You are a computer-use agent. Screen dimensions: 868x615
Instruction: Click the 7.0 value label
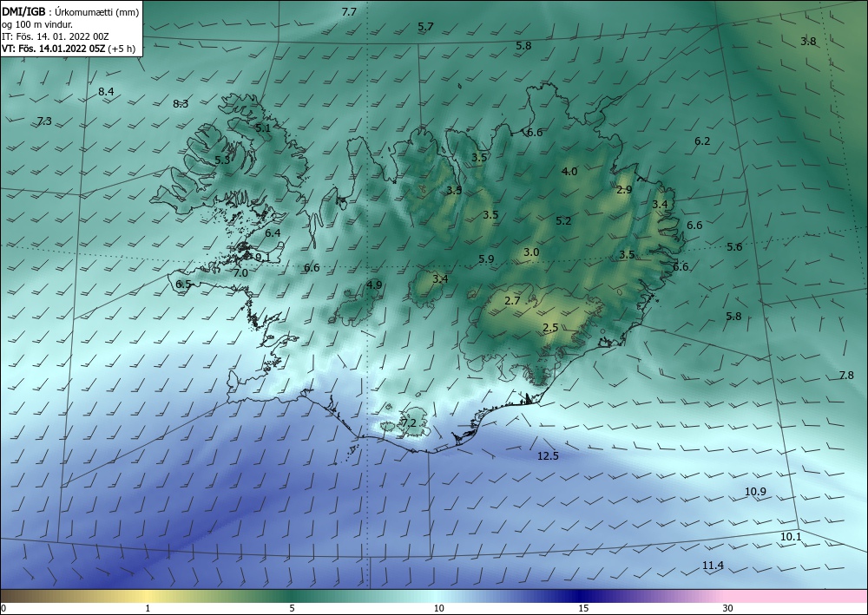coord(240,272)
